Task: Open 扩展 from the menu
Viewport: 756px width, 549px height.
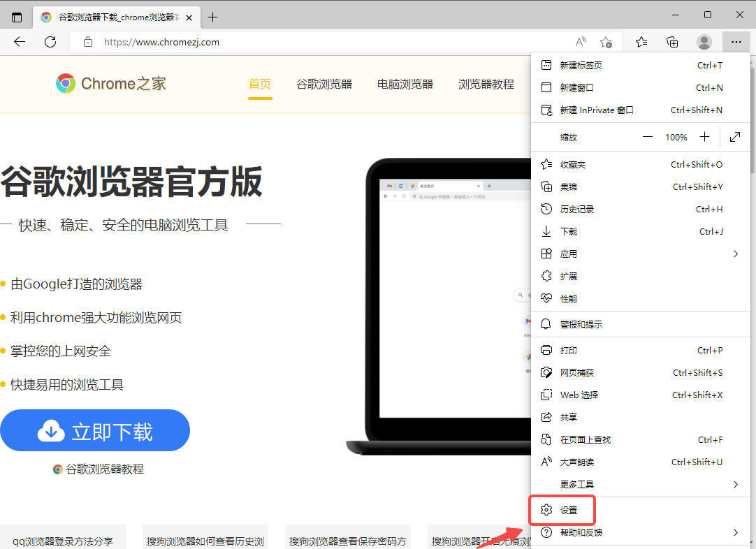Action: coord(640,276)
